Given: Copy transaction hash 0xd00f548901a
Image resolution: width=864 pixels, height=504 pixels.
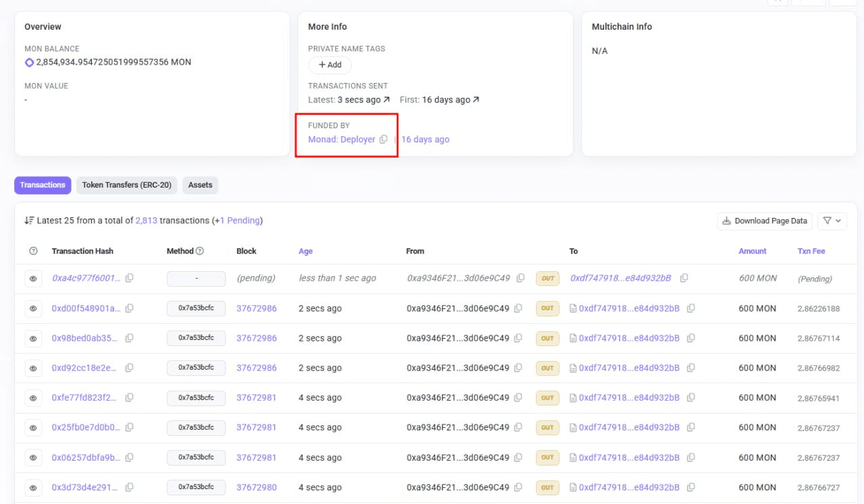Looking at the screenshot, I should (130, 308).
